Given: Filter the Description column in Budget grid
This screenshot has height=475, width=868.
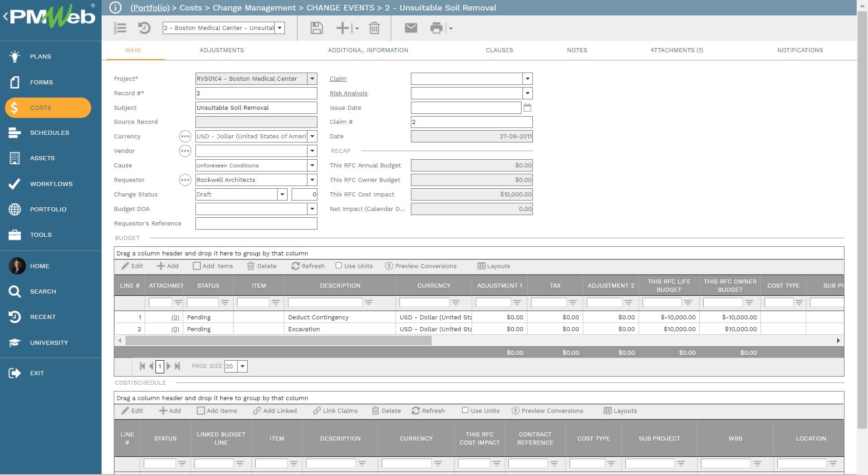Looking at the screenshot, I should tap(325, 302).
